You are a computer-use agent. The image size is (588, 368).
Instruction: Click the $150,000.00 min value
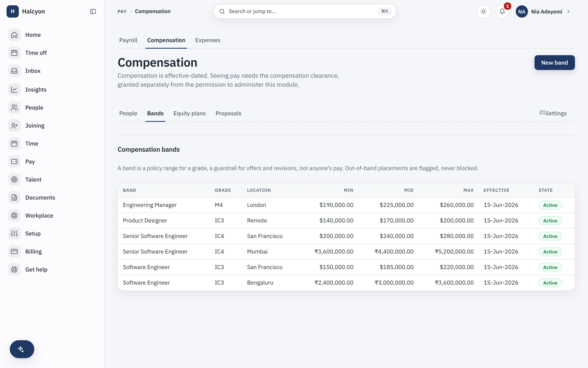click(x=336, y=267)
